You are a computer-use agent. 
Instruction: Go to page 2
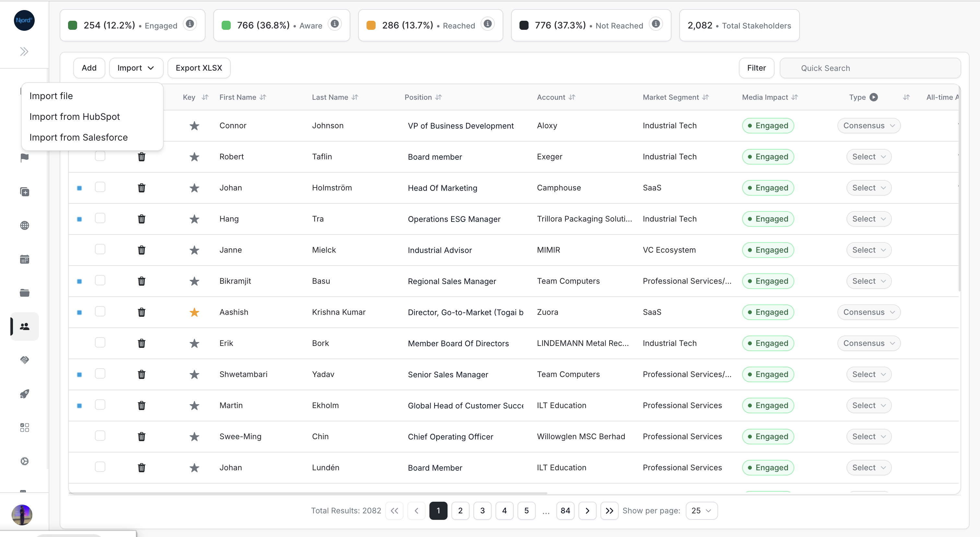(x=460, y=511)
